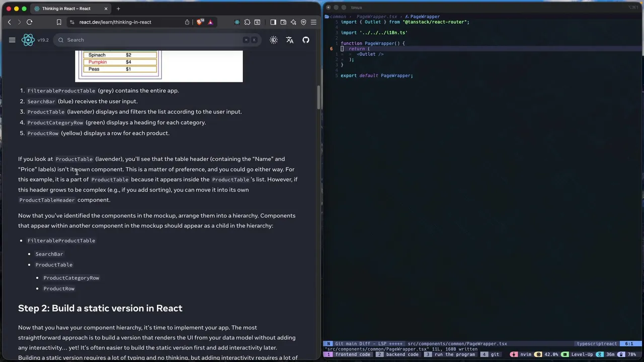Open Leo AI sparkle icon
Screen dimensions: 644x362
(293, 22)
